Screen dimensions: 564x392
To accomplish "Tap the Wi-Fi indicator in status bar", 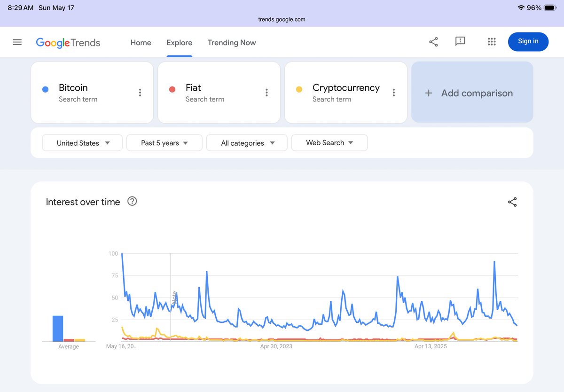I will click(x=521, y=8).
